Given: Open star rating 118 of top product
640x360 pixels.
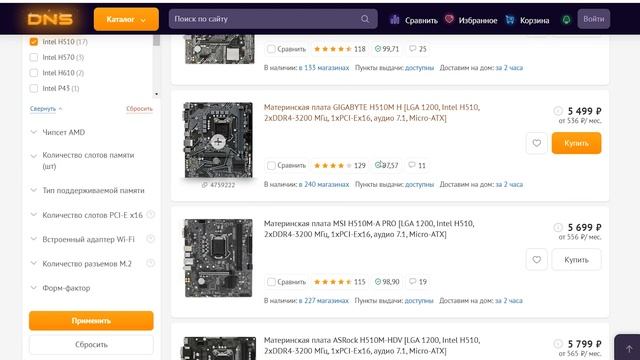Looking at the screenshot, I should pyautogui.click(x=339, y=49).
